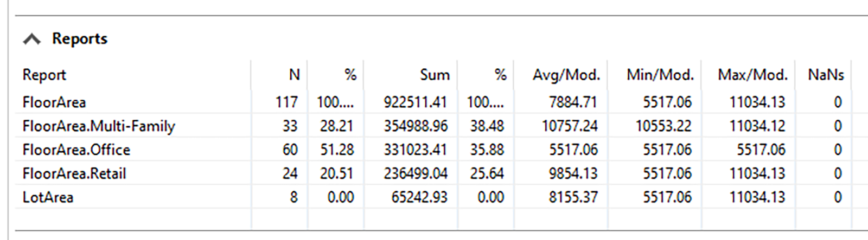Screen dimensions: 868x240
Task: Click the Sum column header
Action: point(435,75)
